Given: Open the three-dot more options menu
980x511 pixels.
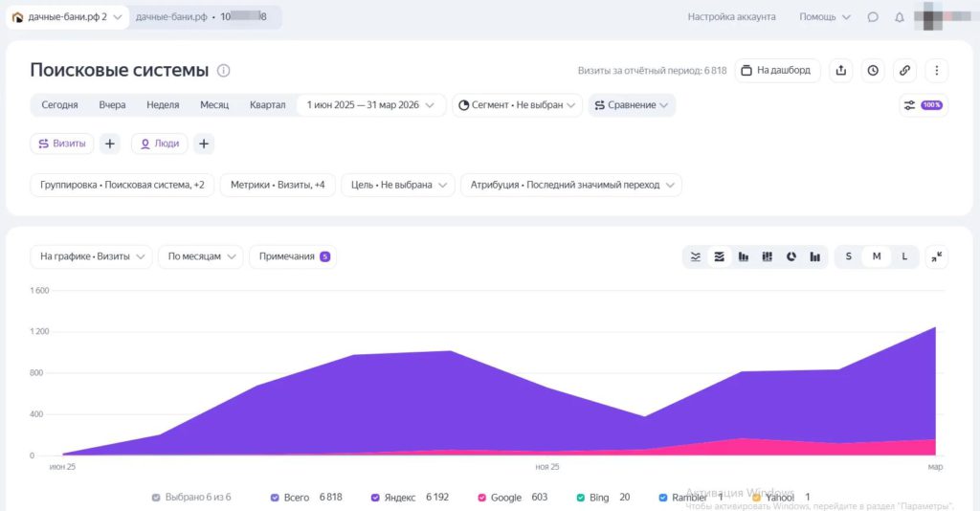Looking at the screenshot, I should [936, 71].
